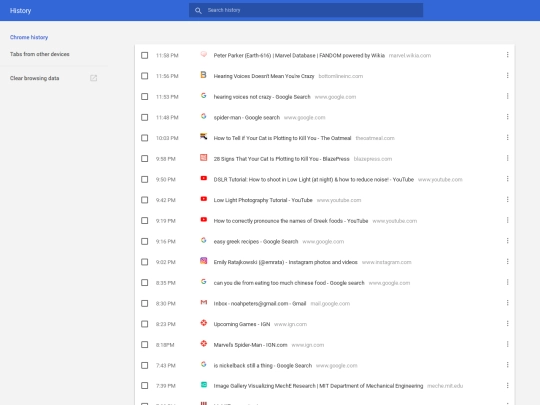Image resolution: width=540 pixels, height=405 pixels.
Task: Check the DSLR Tutorial YouTube entry
Action: point(145,179)
